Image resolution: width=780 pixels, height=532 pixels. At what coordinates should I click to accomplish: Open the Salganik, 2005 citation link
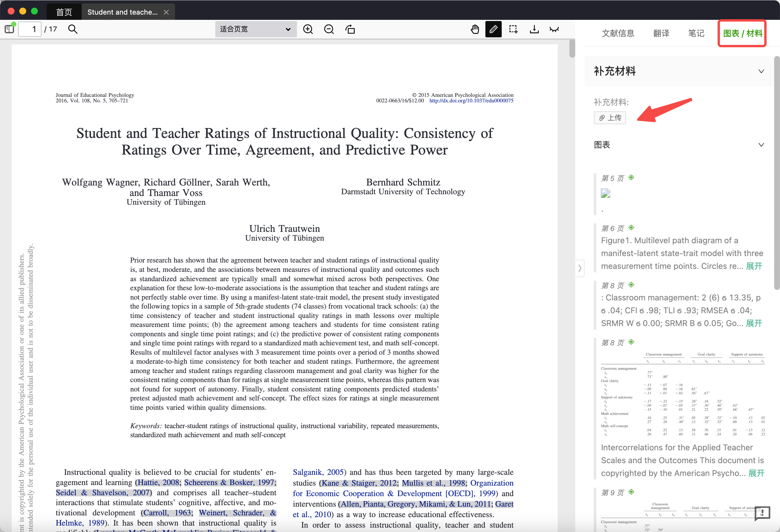pyautogui.click(x=318, y=472)
